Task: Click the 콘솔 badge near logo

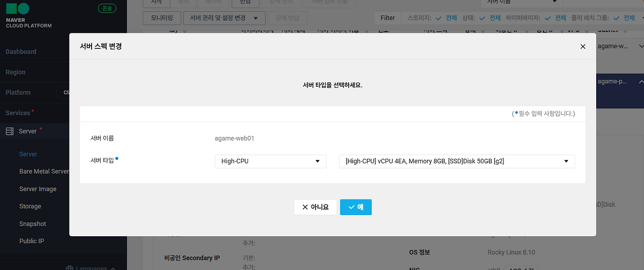Action: click(107, 9)
